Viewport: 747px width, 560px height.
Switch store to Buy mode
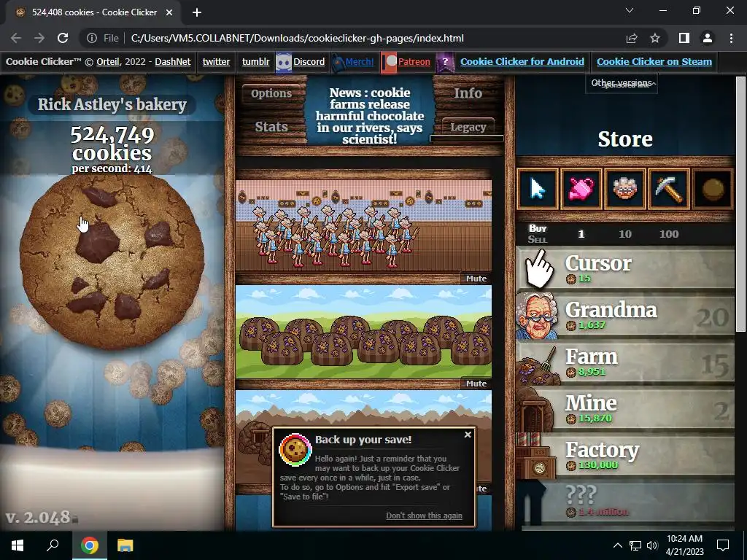point(538,228)
